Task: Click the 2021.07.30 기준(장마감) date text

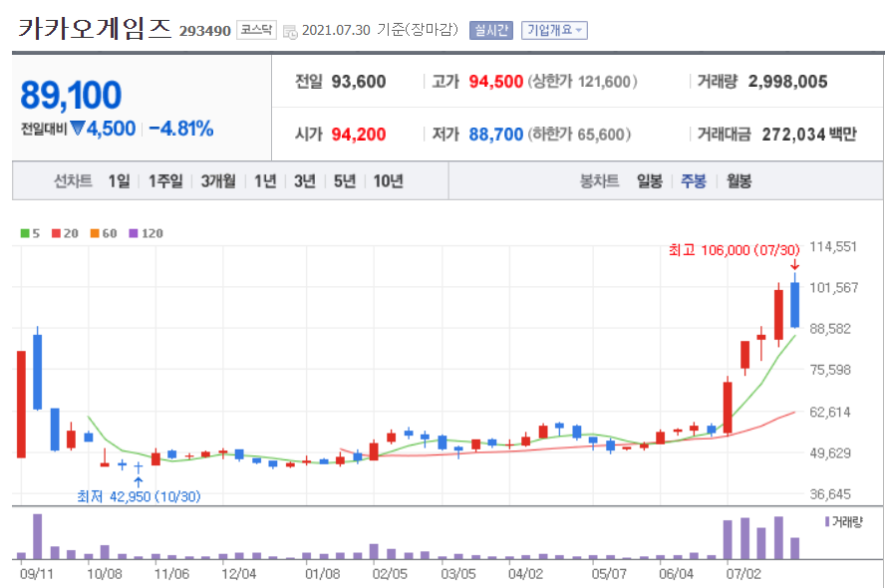Action: point(380,30)
